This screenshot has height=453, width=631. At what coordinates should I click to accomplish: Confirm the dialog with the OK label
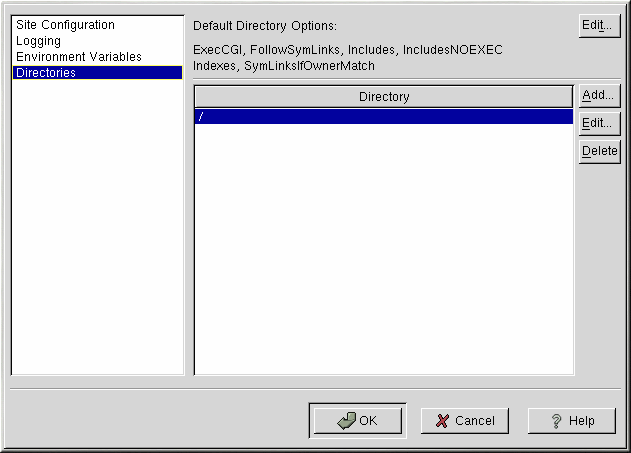pyautogui.click(x=368, y=421)
